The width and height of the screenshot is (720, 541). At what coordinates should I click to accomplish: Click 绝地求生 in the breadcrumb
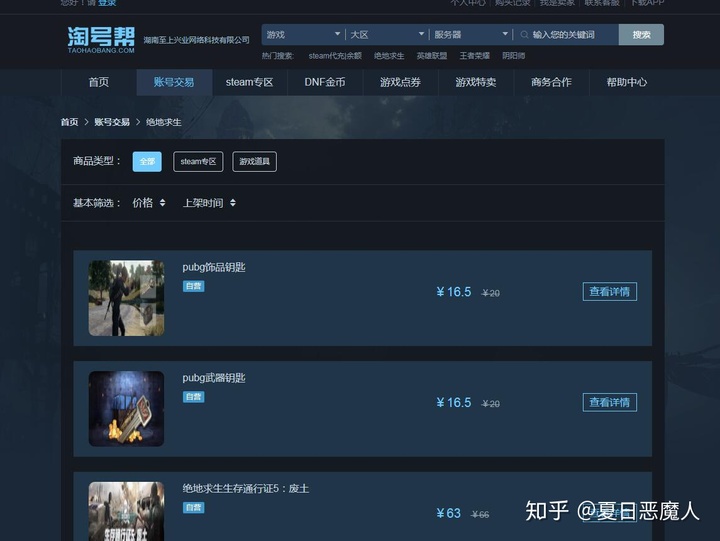[163, 122]
